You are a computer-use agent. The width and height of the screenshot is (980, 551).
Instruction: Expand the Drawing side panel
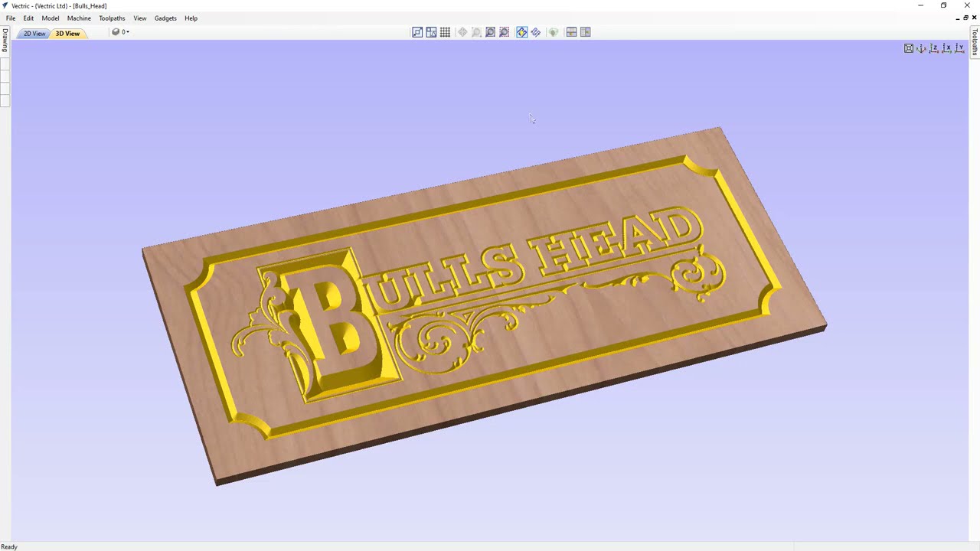coord(5,40)
